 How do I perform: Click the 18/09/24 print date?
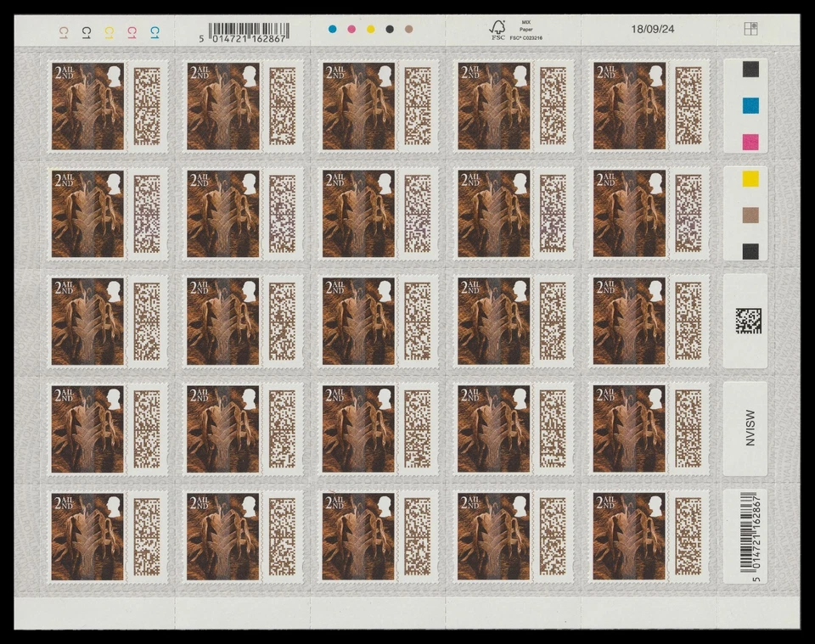[653, 29]
